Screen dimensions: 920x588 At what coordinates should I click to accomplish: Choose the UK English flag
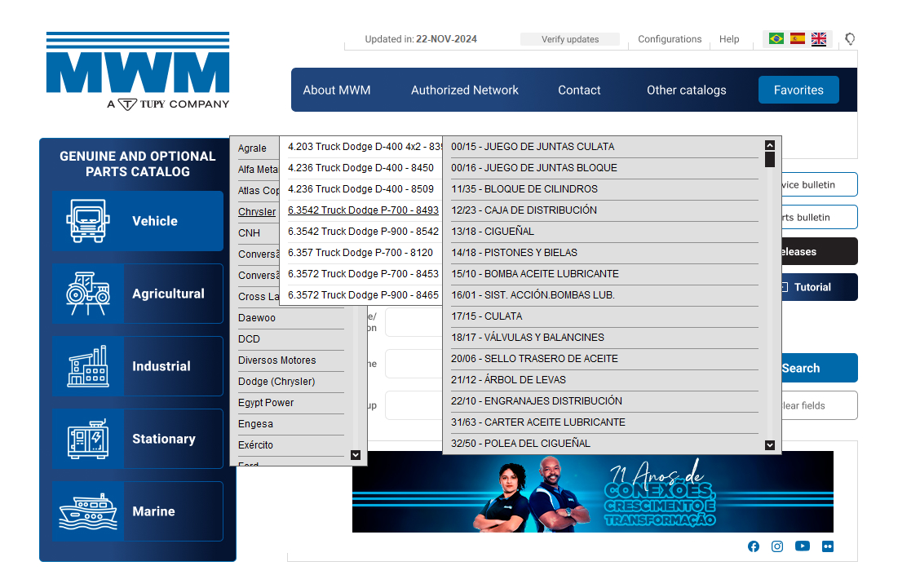coord(819,38)
